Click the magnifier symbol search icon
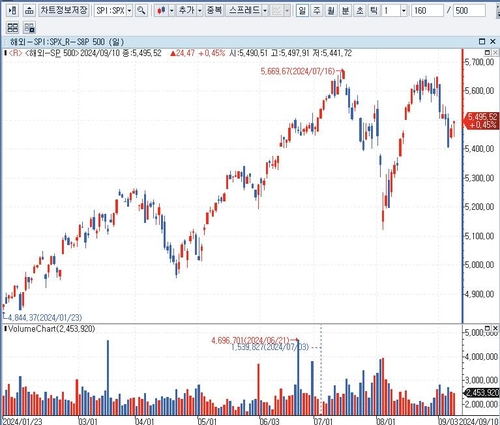 (x=141, y=11)
